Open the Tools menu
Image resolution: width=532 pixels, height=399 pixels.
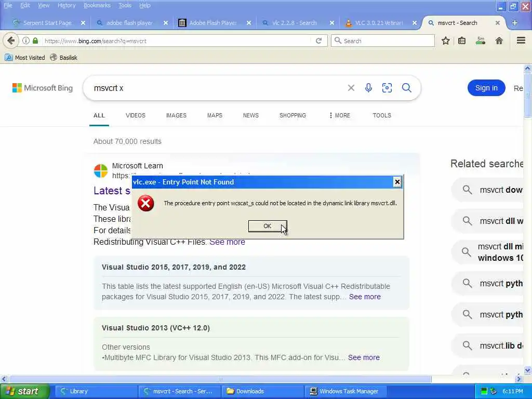click(x=125, y=5)
